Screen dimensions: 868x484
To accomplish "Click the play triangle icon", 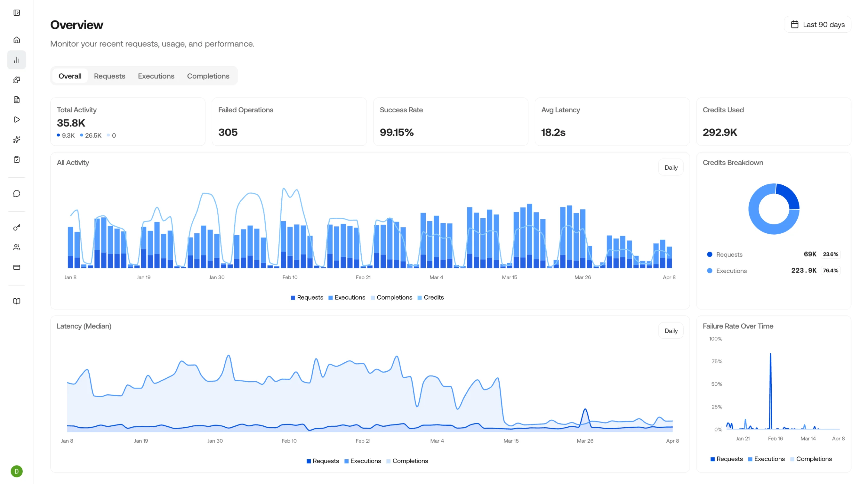I will 17,120.
